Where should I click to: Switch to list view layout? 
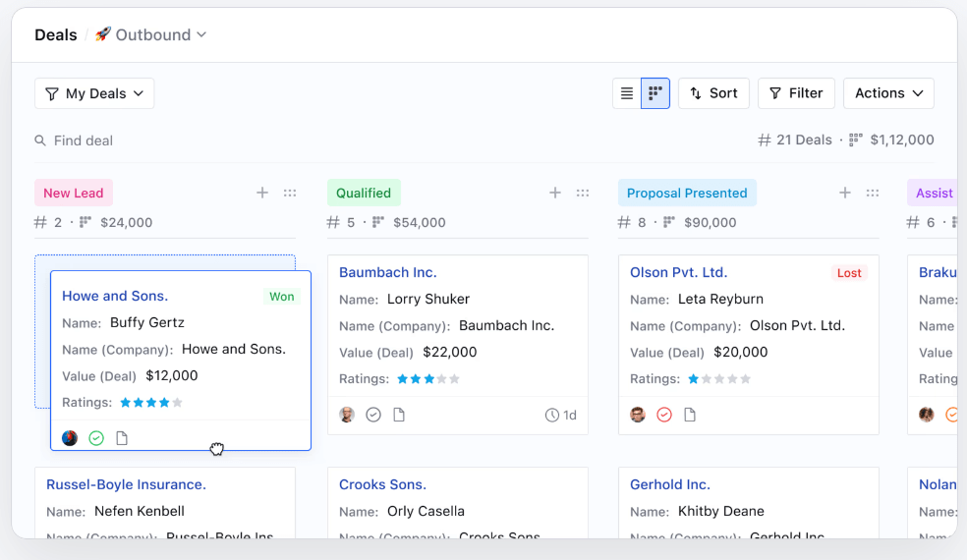[627, 93]
